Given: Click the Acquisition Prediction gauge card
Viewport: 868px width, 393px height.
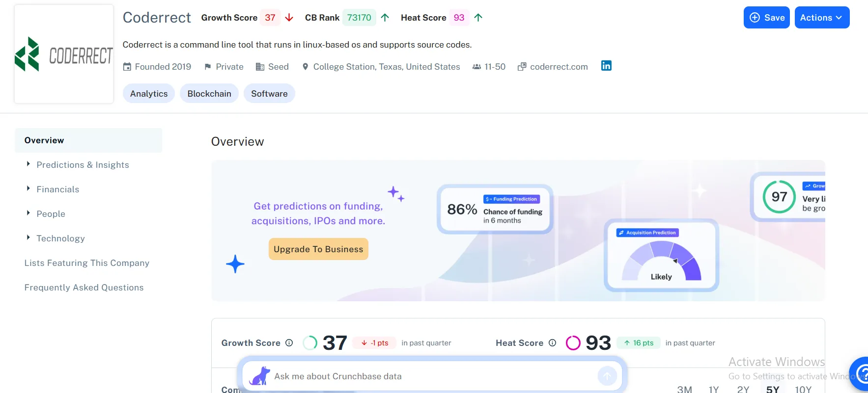Looking at the screenshot, I should (x=661, y=256).
